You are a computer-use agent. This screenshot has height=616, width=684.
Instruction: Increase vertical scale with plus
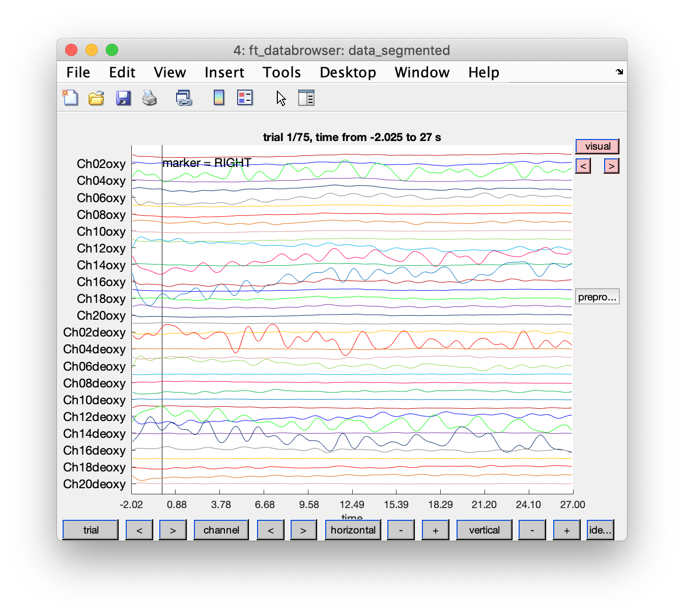click(567, 530)
